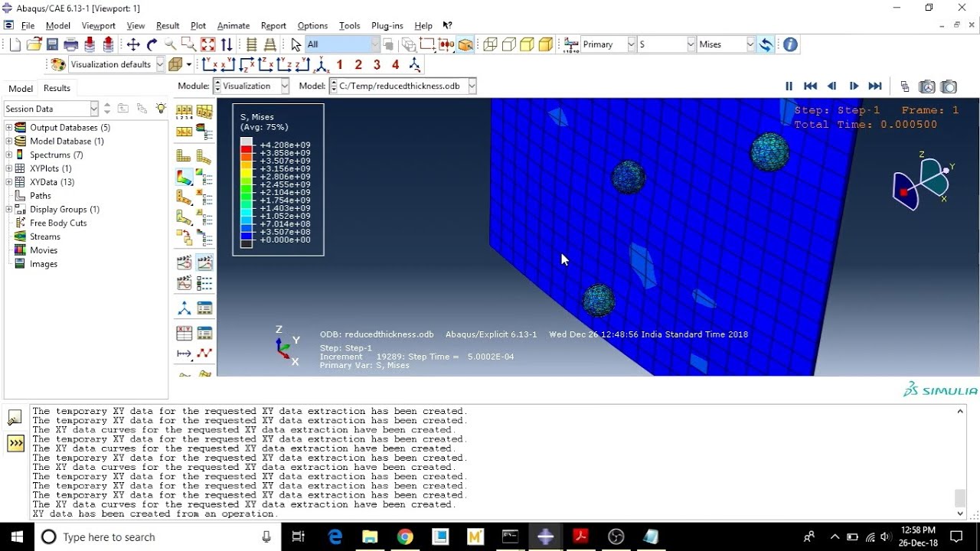The image size is (980, 551).
Task: Open the Create XY Data icon
Action: 185,334
